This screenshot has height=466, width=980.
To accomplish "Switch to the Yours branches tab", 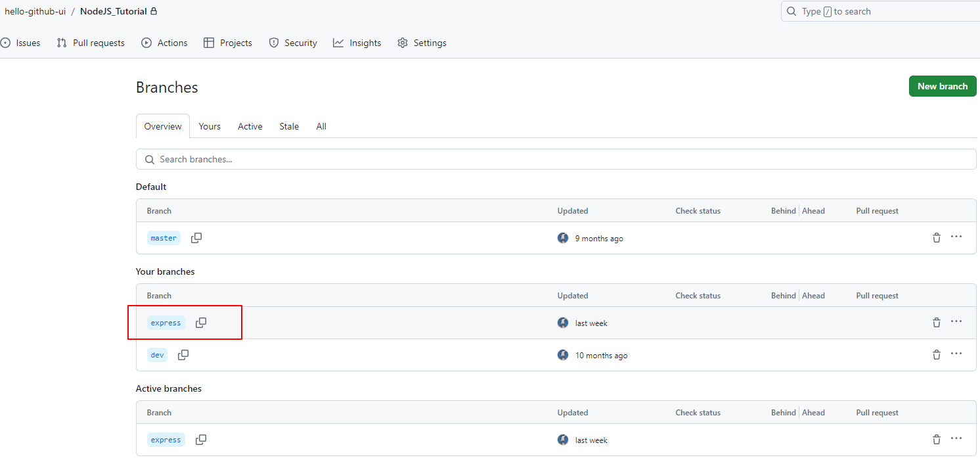I will click(210, 126).
